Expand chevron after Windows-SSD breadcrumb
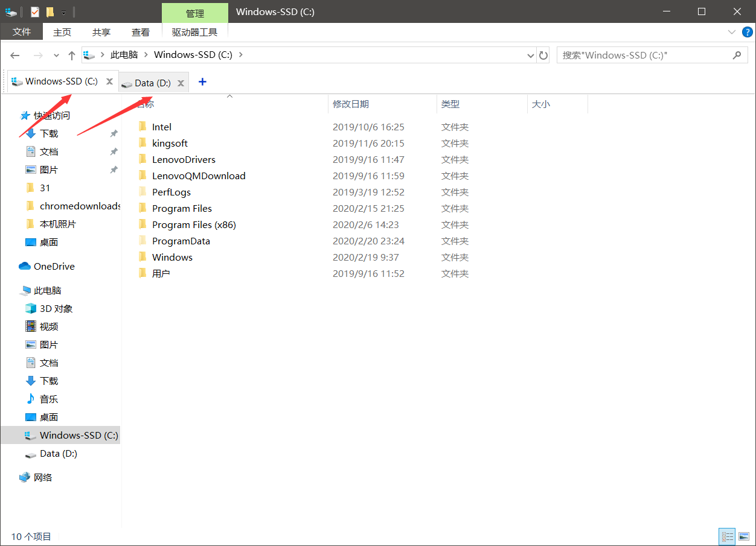The width and height of the screenshot is (756, 546). point(241,55)
